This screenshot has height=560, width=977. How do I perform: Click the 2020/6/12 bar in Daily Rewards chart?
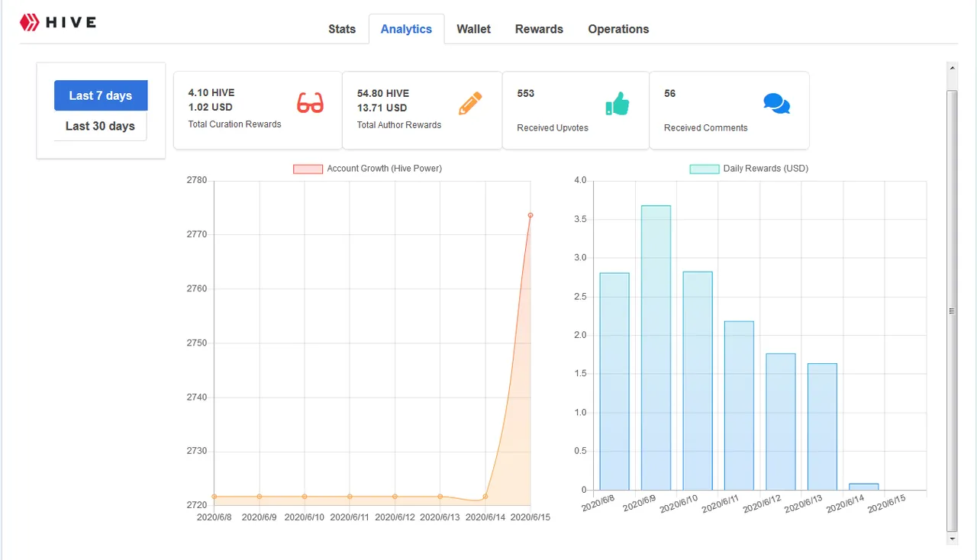(781, 422)
